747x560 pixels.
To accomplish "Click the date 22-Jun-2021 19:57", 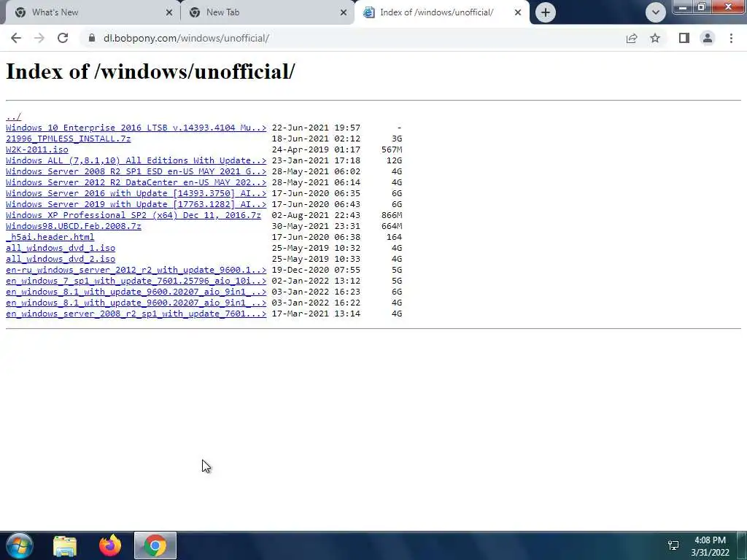I will pos(316,128).
